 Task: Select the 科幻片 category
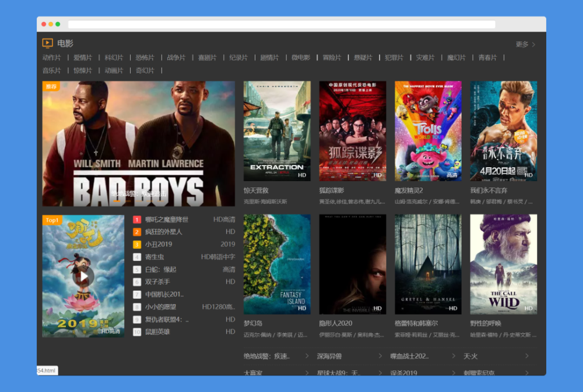pyautogui.click(x=114, y=58)
